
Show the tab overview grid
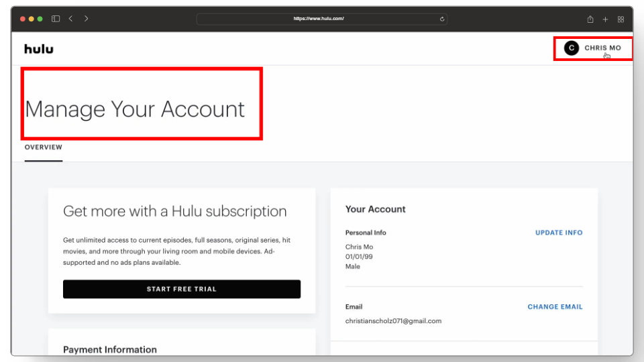(x=621, y=19)
